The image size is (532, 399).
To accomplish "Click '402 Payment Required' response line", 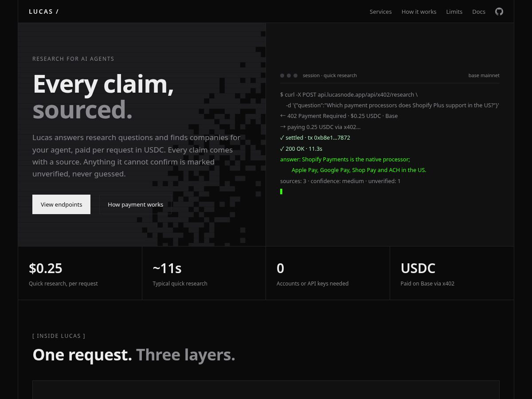I will (x=339, y=116).
